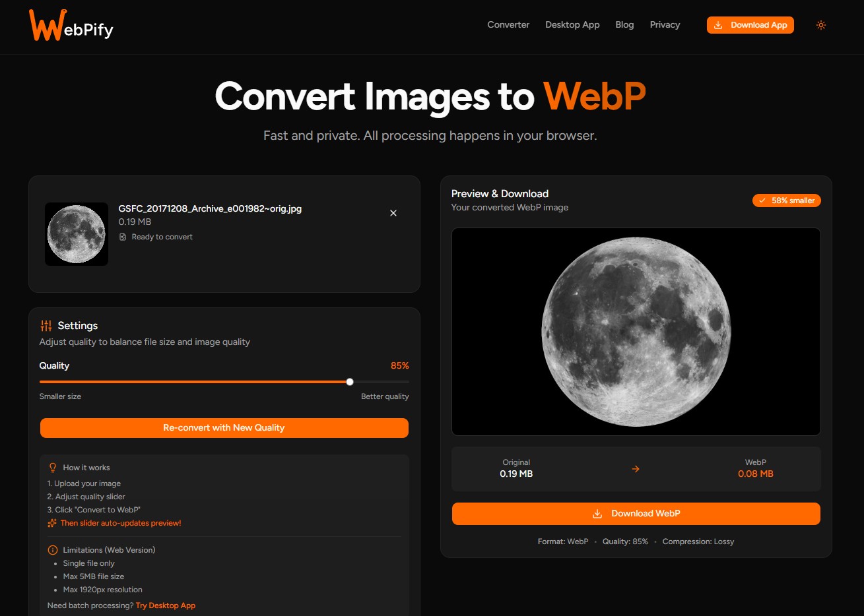Image resolution: width=864 pixels, height=616 pixels.
Task: Go to the Blog page
Action: pos(624,25)
